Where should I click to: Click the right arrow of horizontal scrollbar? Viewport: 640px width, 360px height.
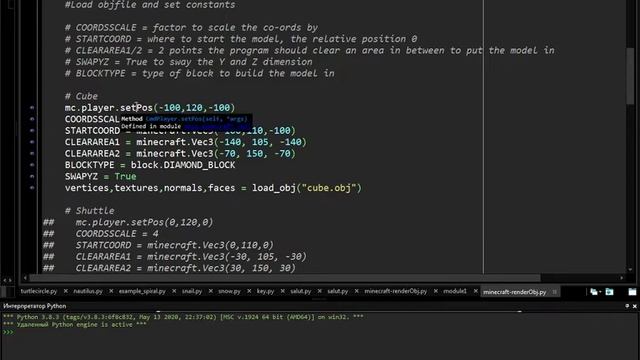pos(622,278)
